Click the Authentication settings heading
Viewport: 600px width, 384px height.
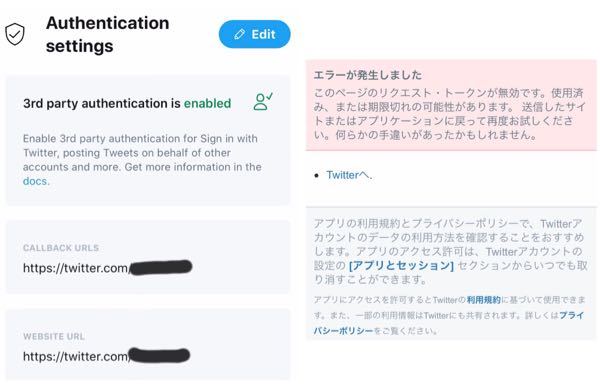tap(108, 34)
